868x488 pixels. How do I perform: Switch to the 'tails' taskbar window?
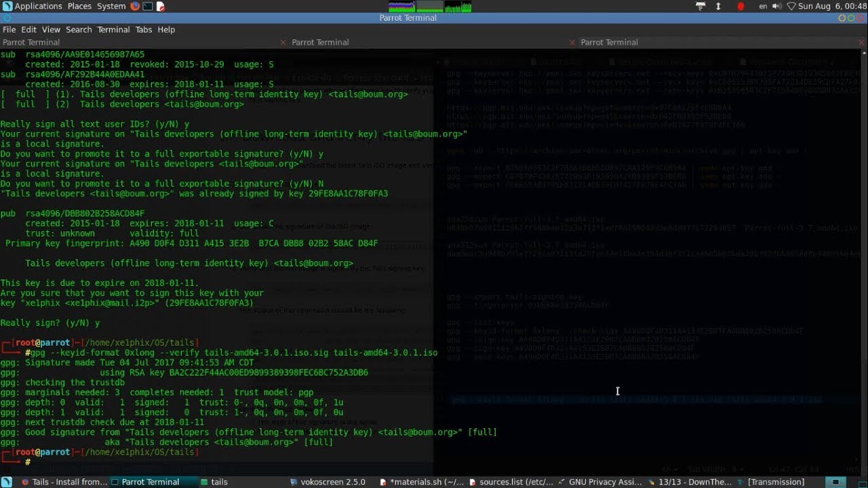click(214, 482)
